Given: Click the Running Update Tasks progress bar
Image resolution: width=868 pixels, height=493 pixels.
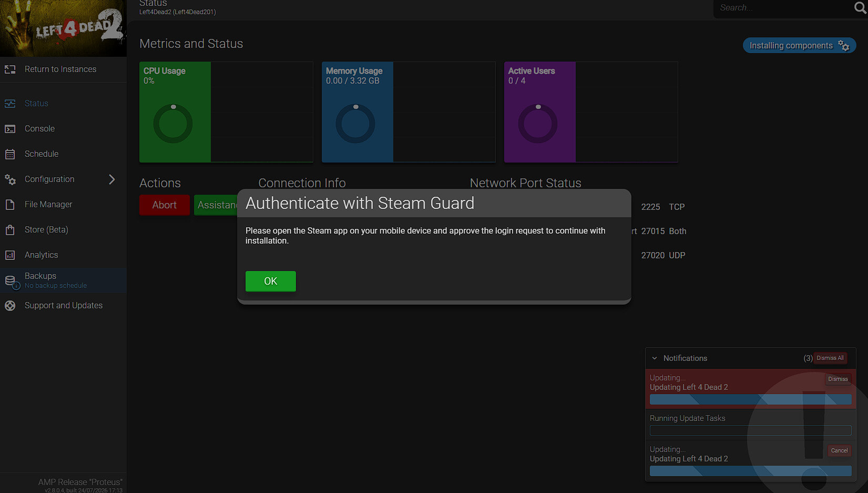Looking at the screenshot, I should pyautogui.click(x=750, y=431).
